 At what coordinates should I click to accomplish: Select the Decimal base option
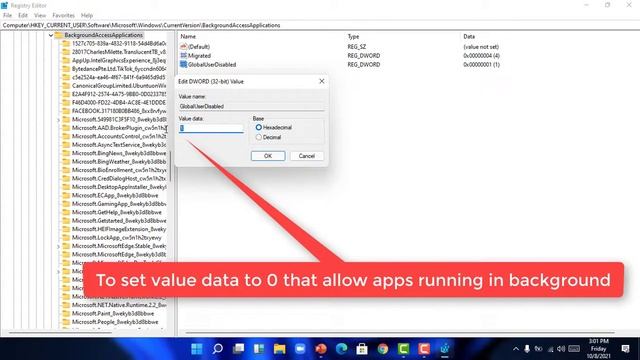[x=259, y=137]
